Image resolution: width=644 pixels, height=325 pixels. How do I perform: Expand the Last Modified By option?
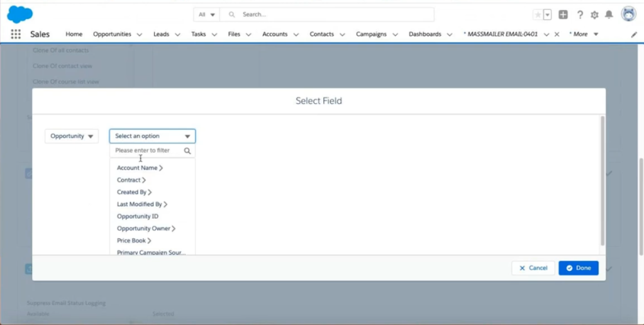click(x=142, y=204)
